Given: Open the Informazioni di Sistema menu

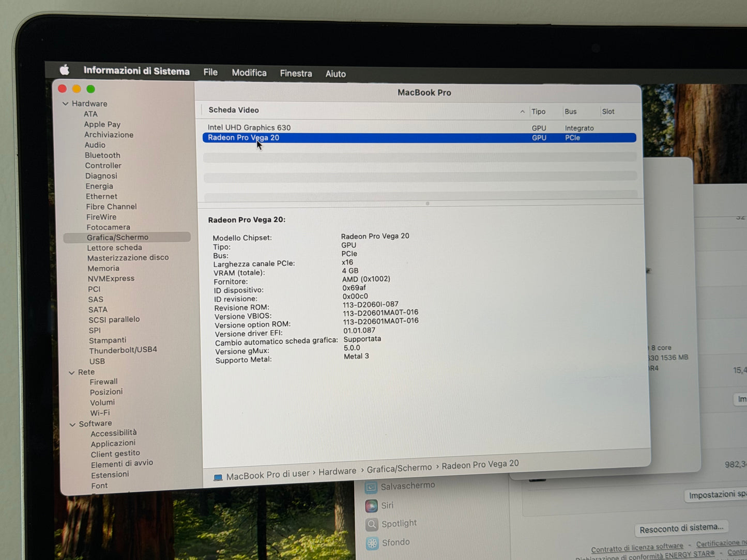Looking at the screenshot, I should pos(136,71).
